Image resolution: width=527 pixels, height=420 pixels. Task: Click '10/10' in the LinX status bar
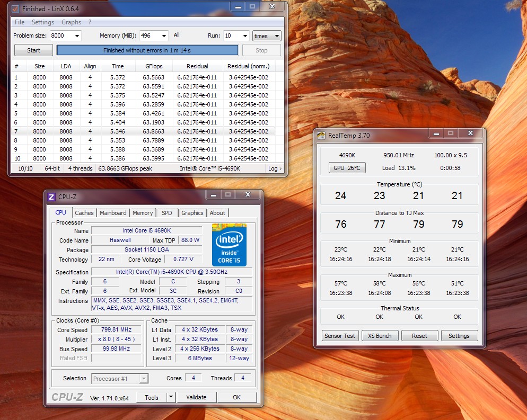pos(25,168)
